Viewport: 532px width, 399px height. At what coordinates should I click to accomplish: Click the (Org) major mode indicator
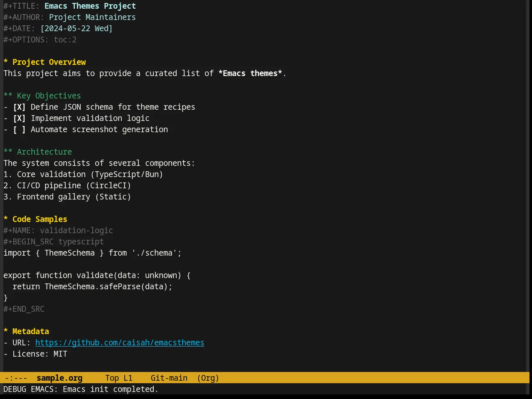(x=208, y=378)
